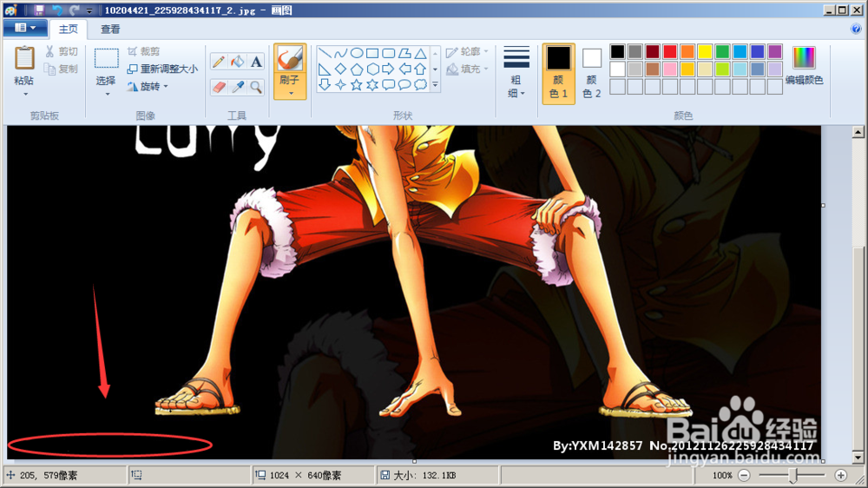868x488 pixels.
Task: Choose the Hexagon shape
Action: pyautogui.click(x=372, y=69)
